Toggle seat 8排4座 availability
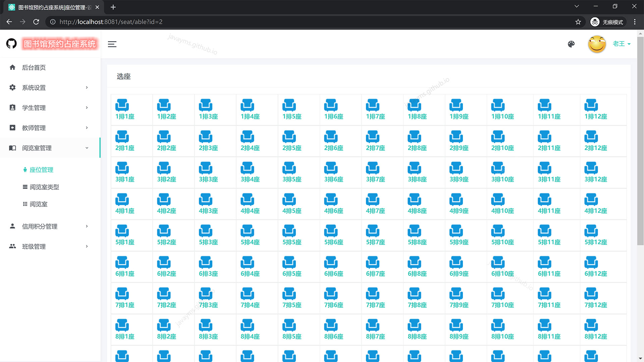The height and width of the screenshot is (362, 644). [x=247, y=325]
